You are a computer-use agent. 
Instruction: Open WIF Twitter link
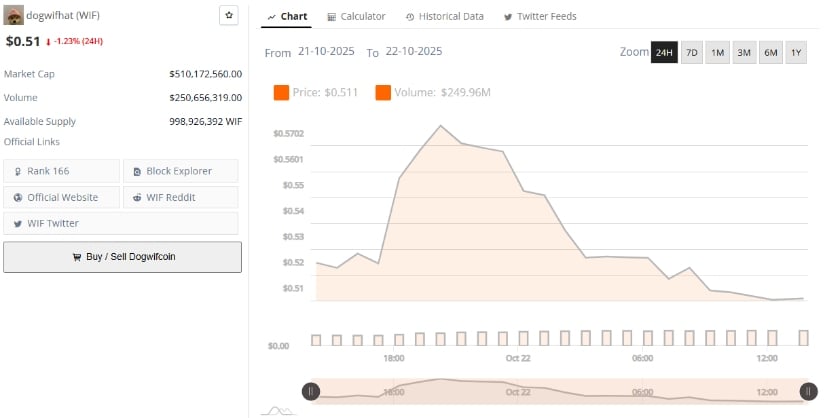pos(61,223)
